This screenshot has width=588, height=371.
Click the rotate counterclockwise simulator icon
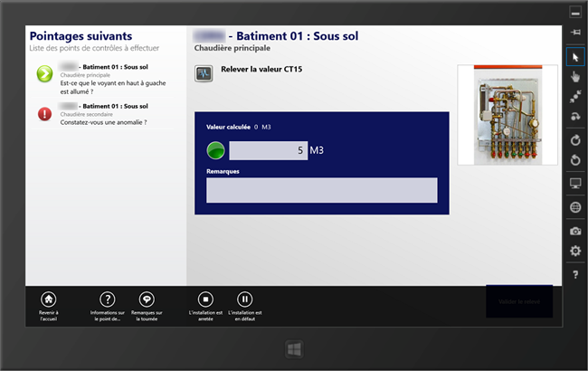575,161
